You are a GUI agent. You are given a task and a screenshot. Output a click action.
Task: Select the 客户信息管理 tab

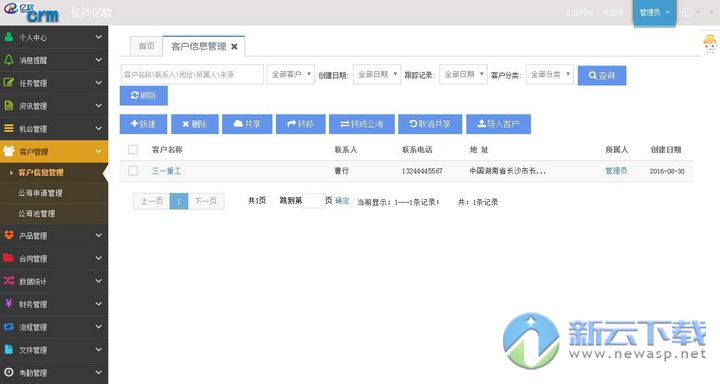(198, 46)
